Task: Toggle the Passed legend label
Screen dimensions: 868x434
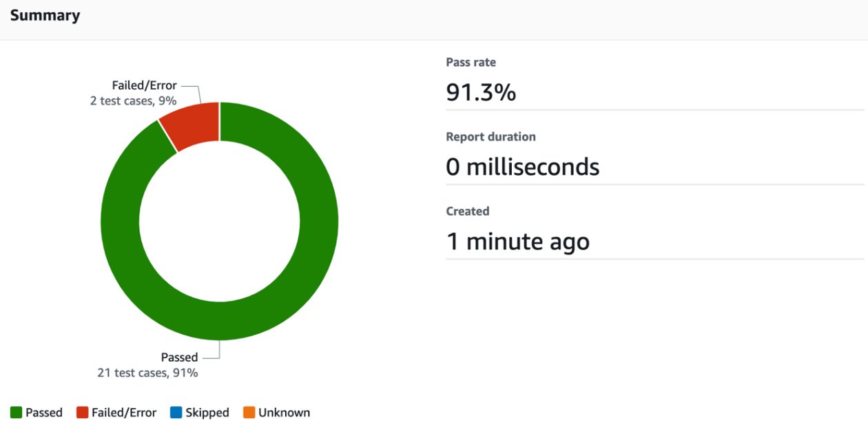Action: [44, 413]
